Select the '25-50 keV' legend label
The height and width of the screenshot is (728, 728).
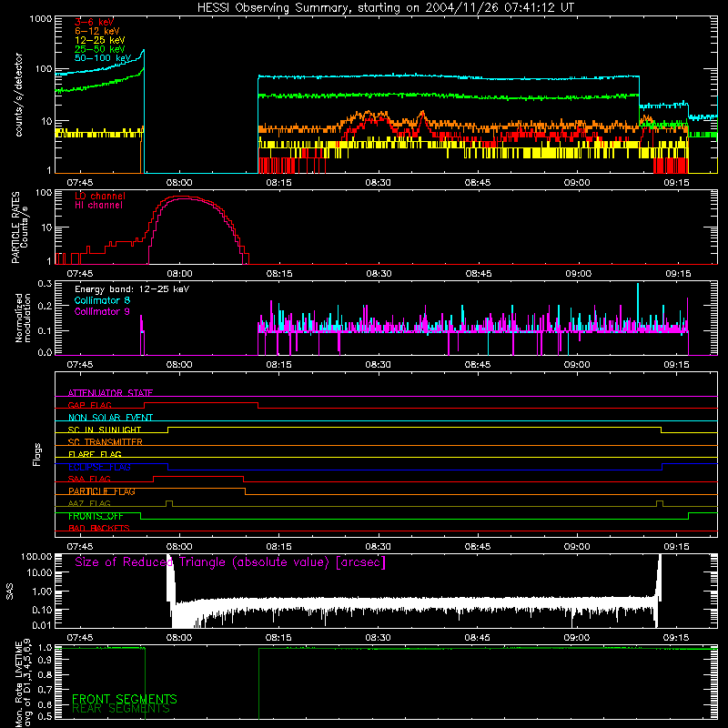[x=100, y=49]
